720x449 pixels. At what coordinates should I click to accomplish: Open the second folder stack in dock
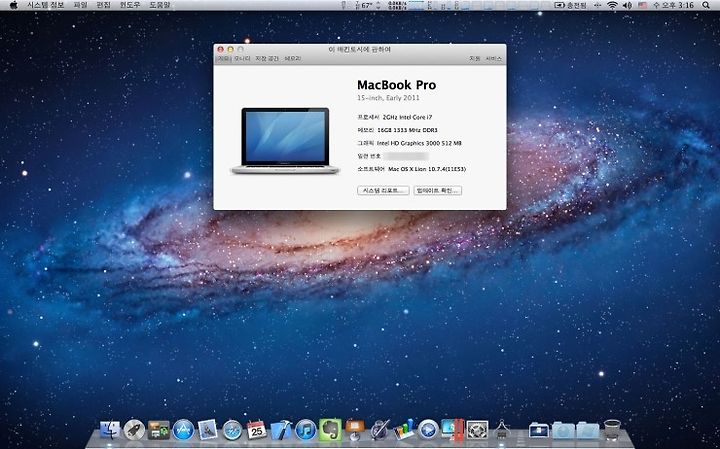click(x=563, y=430)
